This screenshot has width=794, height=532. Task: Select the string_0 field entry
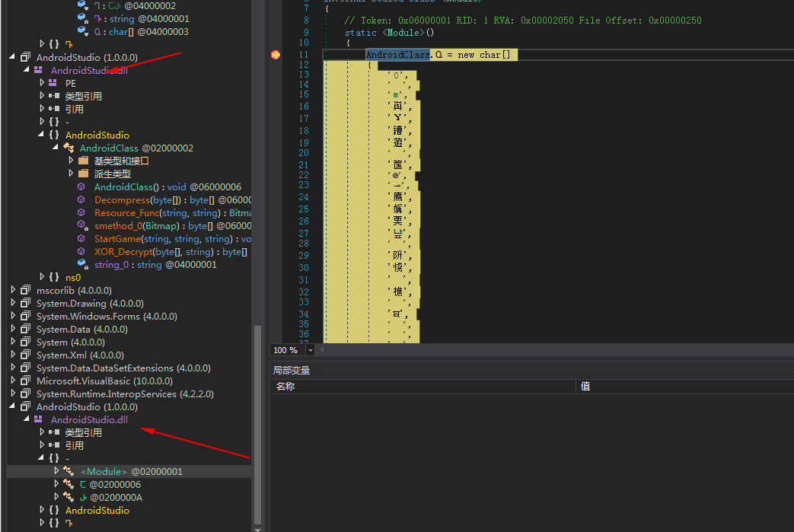155,264
